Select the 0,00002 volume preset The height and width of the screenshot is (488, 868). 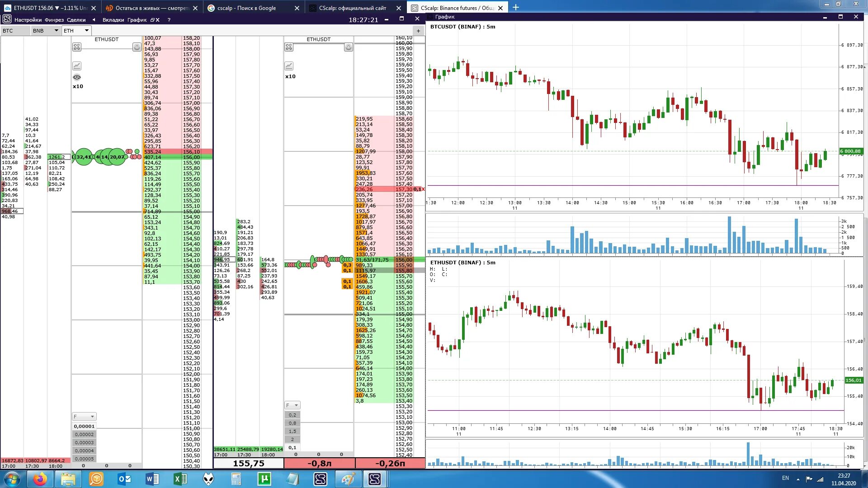point(84,435)
